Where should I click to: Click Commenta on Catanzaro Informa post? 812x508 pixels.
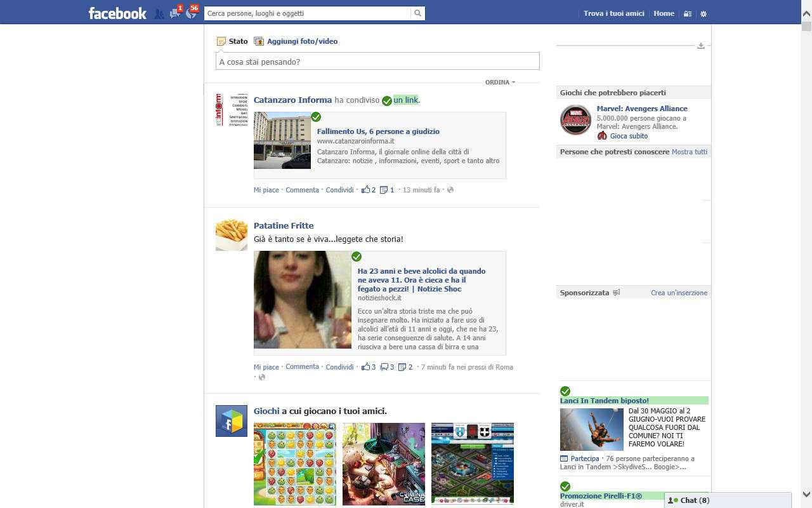pyautogui.click(x=302, y=190)
